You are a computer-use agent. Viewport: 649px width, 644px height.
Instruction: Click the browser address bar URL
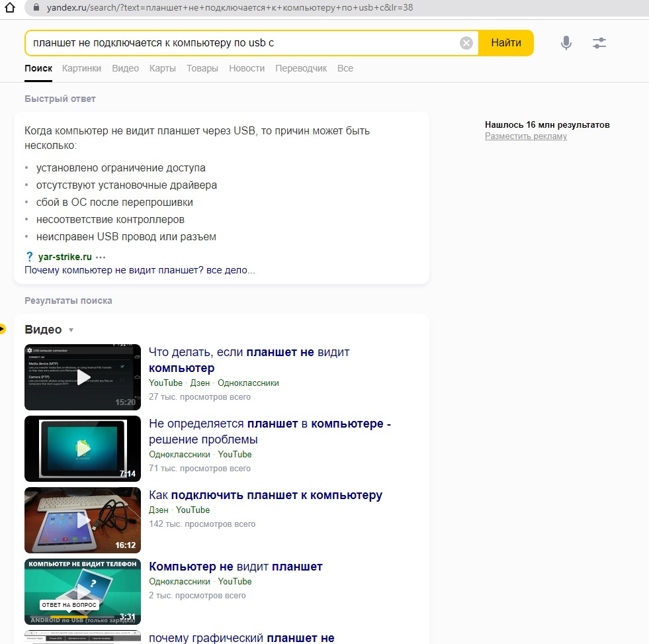pyautogui.click(x=230, y=7)
